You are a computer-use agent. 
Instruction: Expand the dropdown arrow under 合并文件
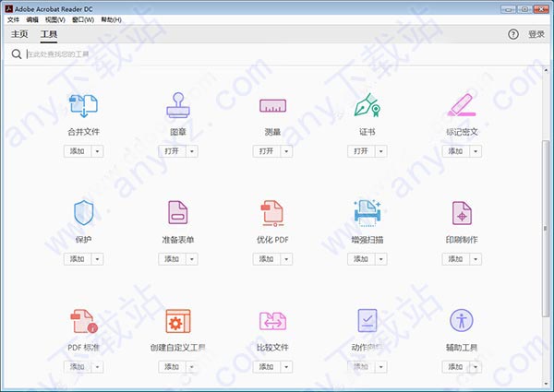(97, 151)
